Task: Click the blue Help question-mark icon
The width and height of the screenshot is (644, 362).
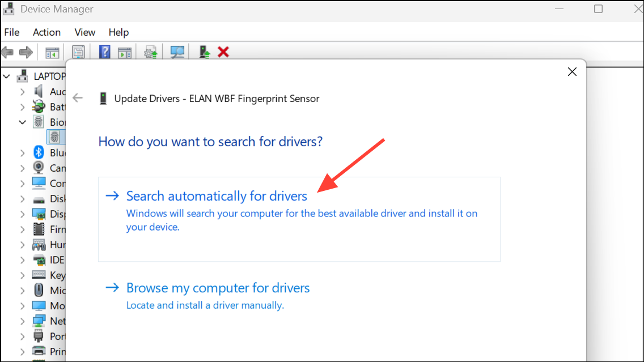Action: point(105,52)
